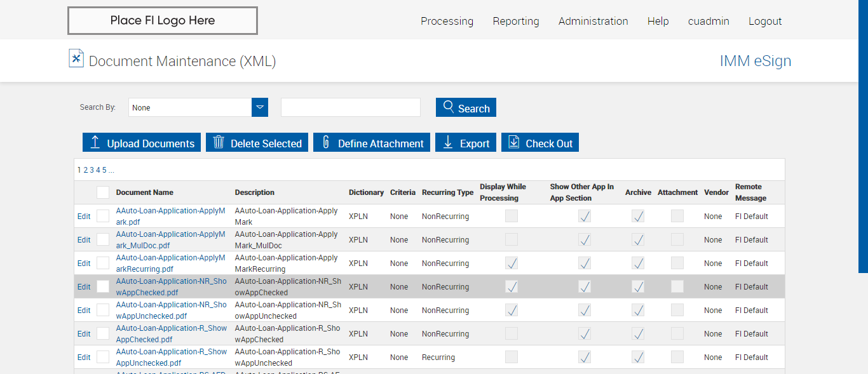This screenshot has width=868, height=374.
Task: Select checkbox for AAuto-Loan-Application-ApplyMark.pdf row
Action: (x=103, y=216)
